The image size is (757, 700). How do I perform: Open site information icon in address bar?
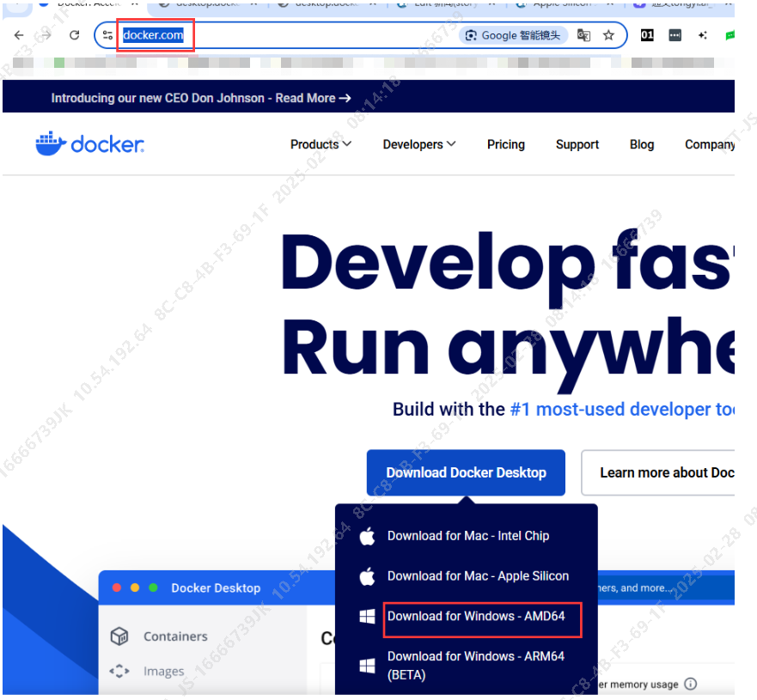107,35
